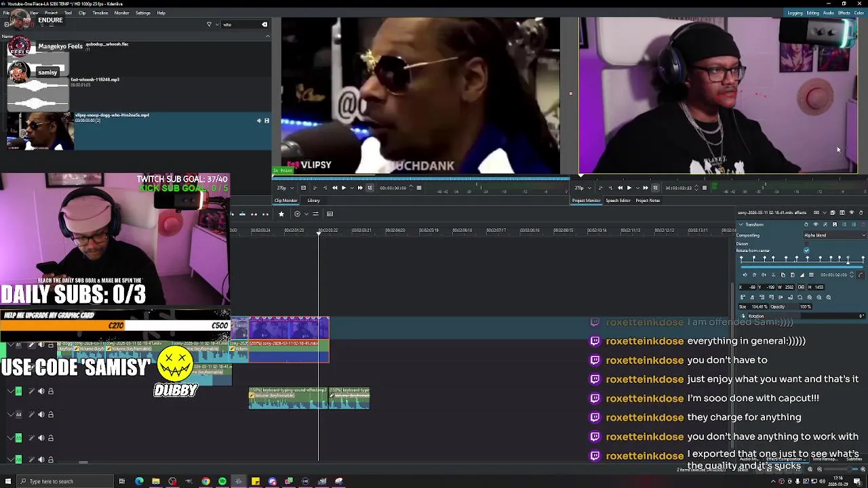
Task: Clear the bin search text
Action: (x=264, y=24)
